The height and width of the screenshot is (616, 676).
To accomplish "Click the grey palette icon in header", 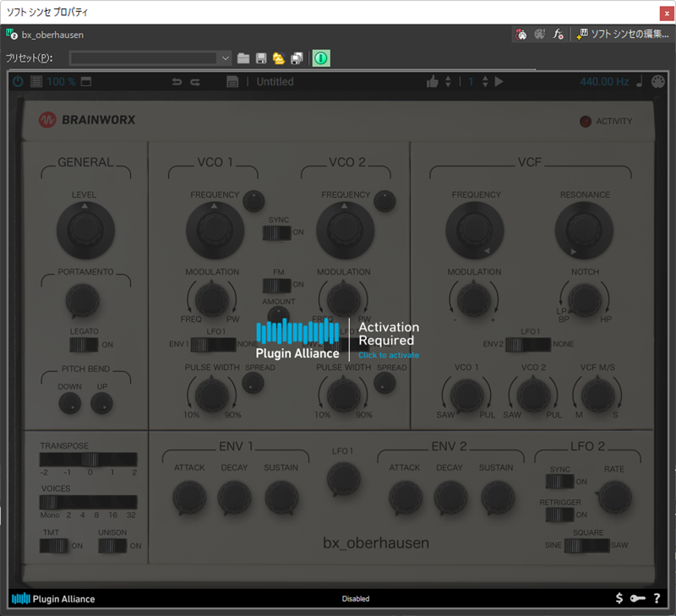I will tap(539, 34).
